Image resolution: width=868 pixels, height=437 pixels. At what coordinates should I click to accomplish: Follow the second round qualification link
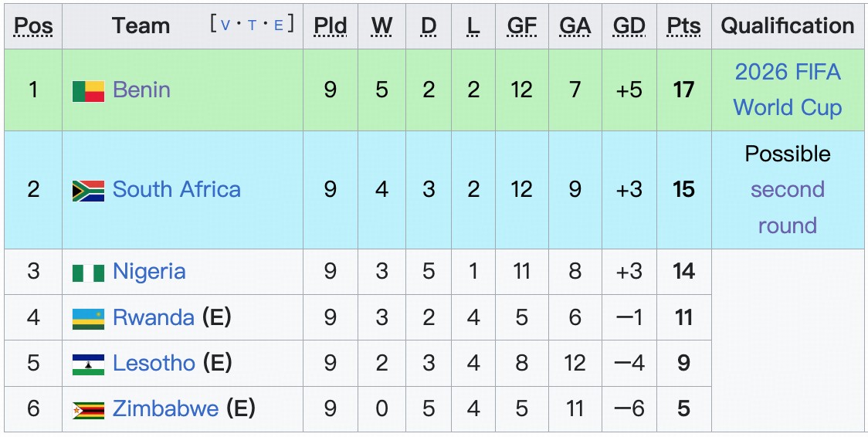coord(787,207)
